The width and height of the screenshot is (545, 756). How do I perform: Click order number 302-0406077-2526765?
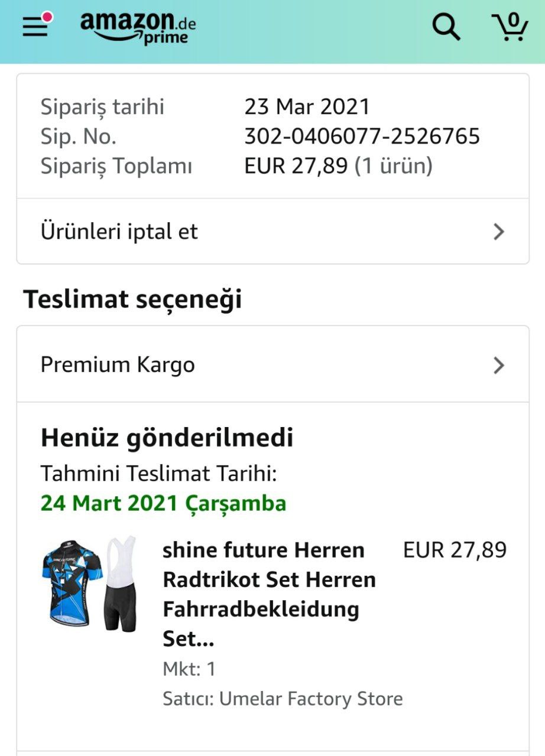click(x=362, y=136)
